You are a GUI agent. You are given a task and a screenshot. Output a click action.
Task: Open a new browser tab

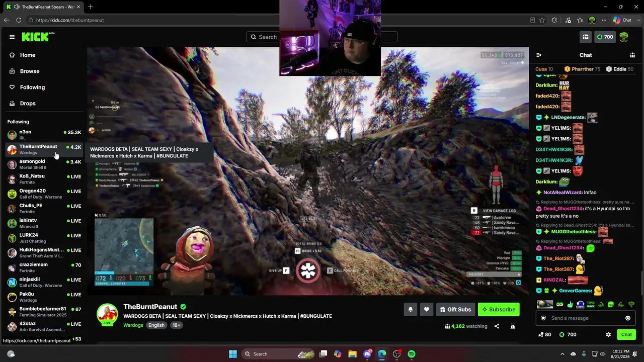point(91,7)
